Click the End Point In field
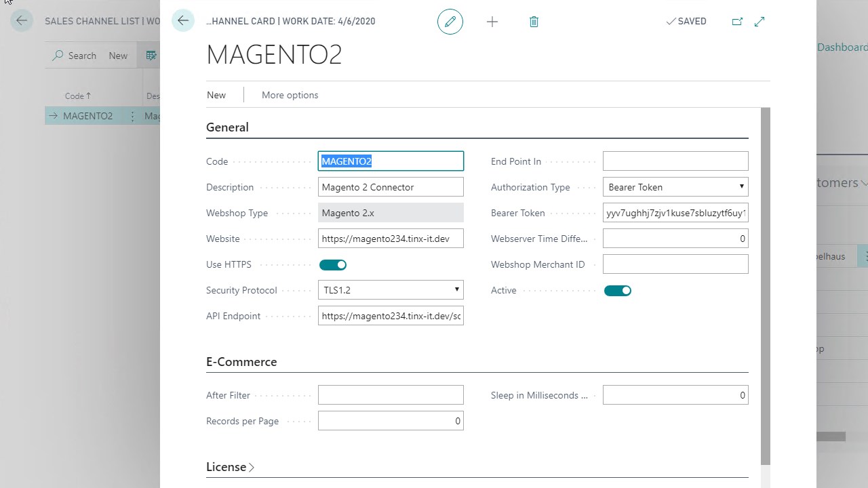Viewport: 868px width, 488px height. pyautogui.click(x=675, y=161)
